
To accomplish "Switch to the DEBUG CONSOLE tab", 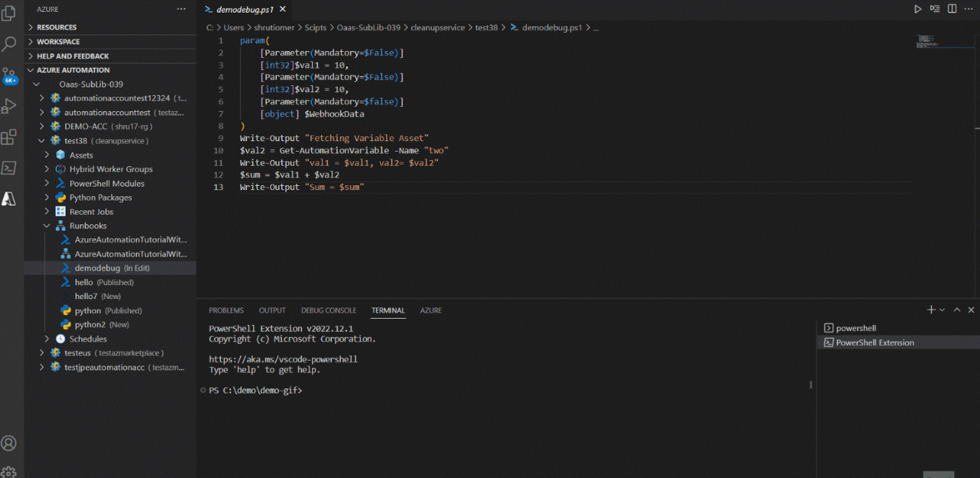I will tap(329, 310).
